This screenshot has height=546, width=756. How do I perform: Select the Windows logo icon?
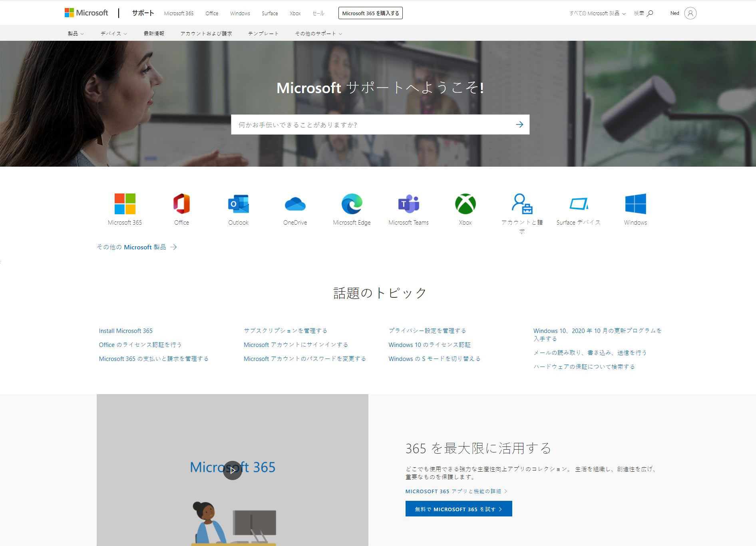[635, 204]
